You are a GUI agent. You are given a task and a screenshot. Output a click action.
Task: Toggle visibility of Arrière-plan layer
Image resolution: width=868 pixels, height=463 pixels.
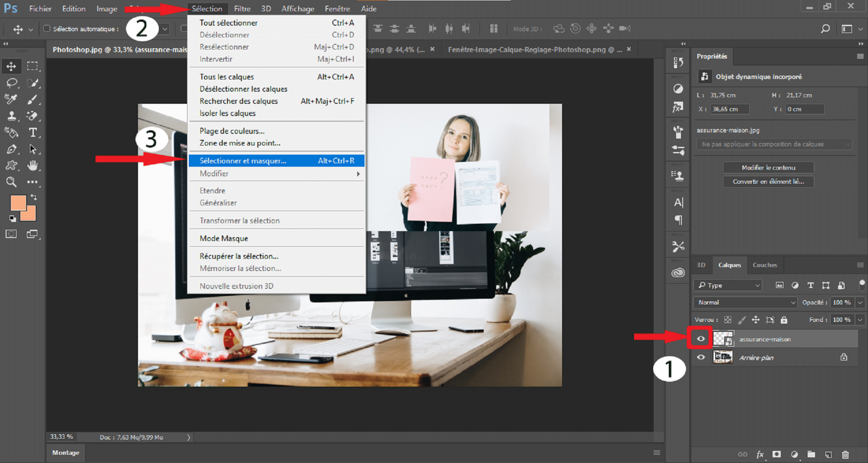(x=701, y=357)
